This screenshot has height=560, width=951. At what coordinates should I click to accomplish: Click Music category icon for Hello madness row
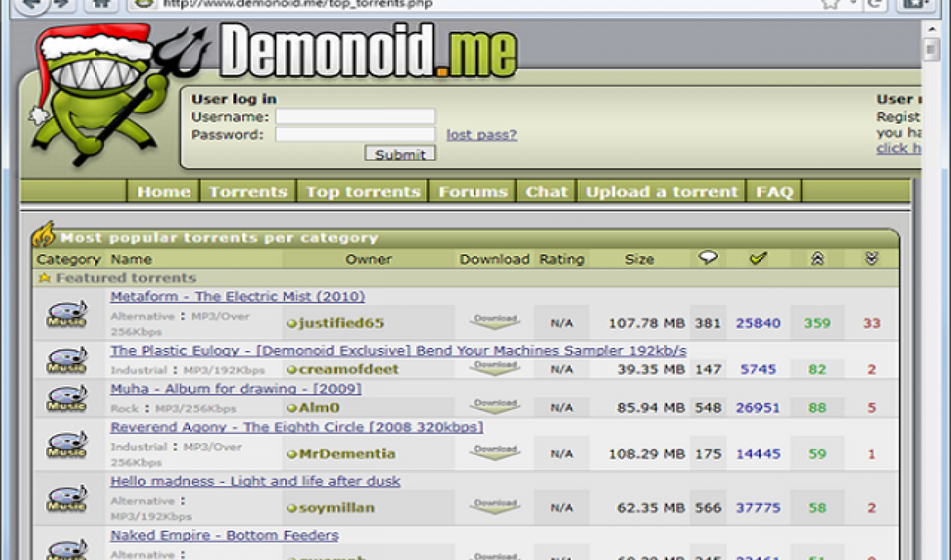(67, 498)
